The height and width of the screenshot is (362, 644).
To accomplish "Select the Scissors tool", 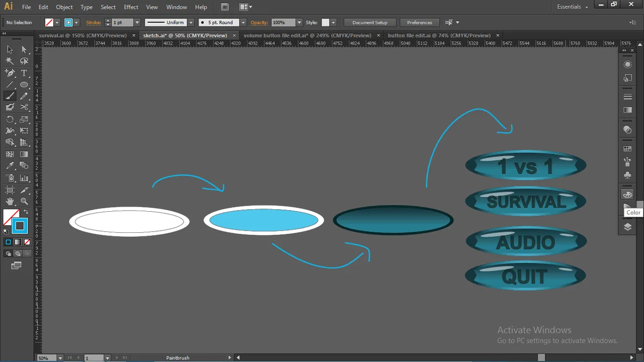I will coord(24,107).
